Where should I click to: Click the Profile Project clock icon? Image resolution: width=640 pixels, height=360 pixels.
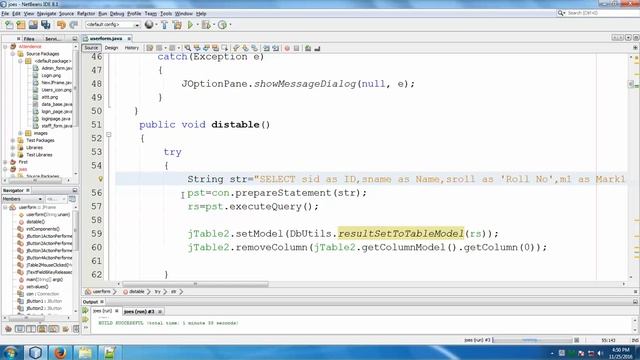pos(222,25)
